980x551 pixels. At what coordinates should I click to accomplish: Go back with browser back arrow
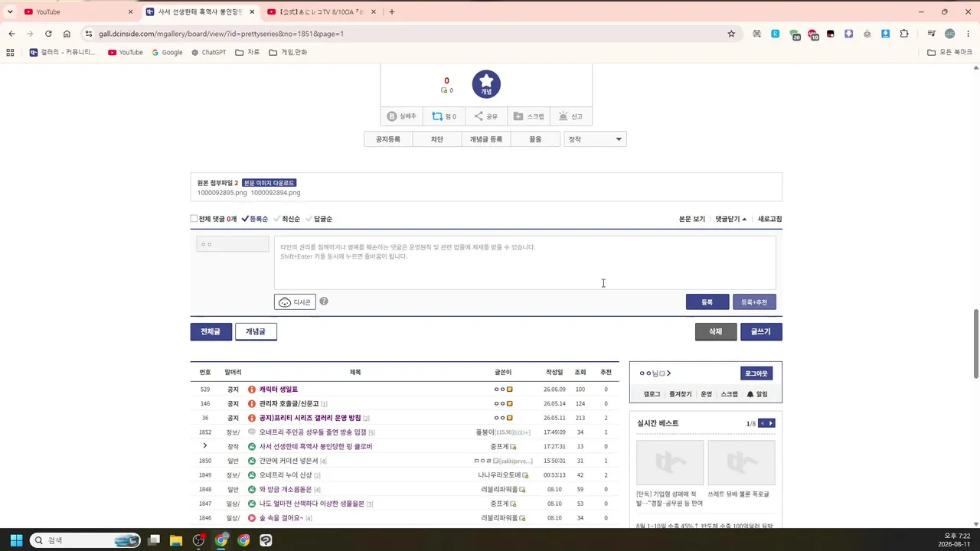11,34
